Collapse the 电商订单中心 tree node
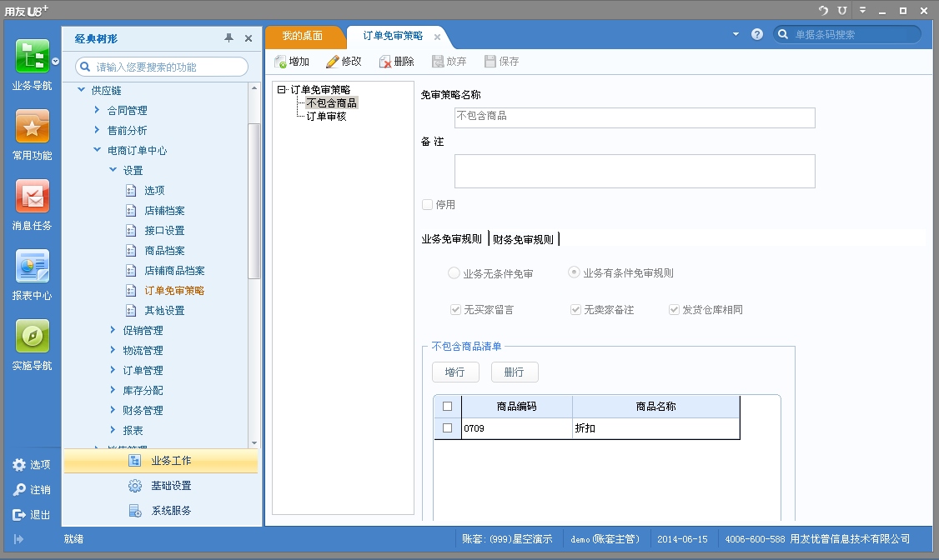The width and height of the screenshot is (939, 560). (x=97, y=149)
